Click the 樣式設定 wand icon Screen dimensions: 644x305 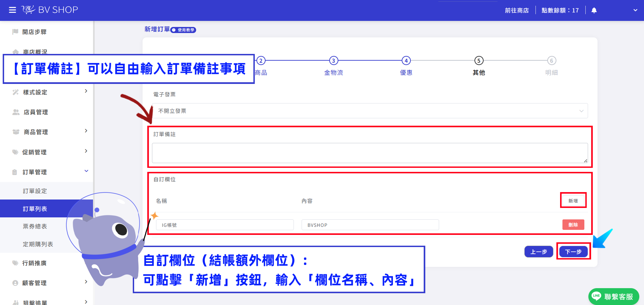[x=16, y=92]
